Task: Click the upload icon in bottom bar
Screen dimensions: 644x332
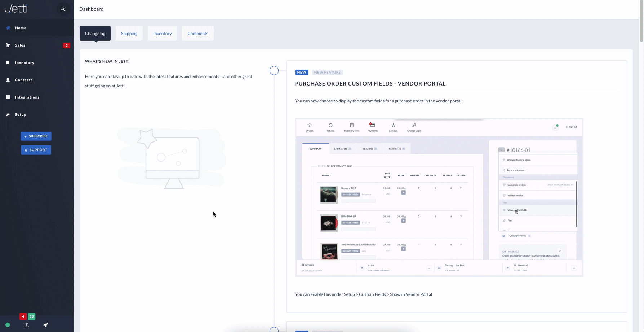Action: 27,325
